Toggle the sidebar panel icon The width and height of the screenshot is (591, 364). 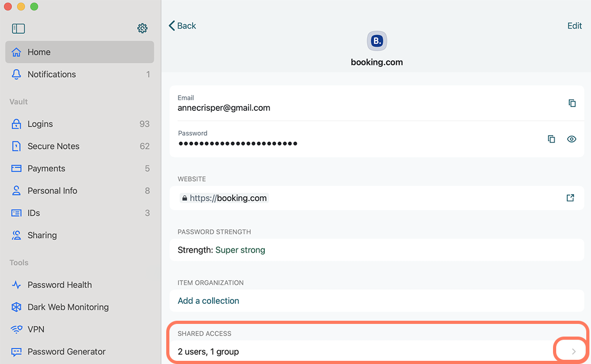[x=18, y=28]
